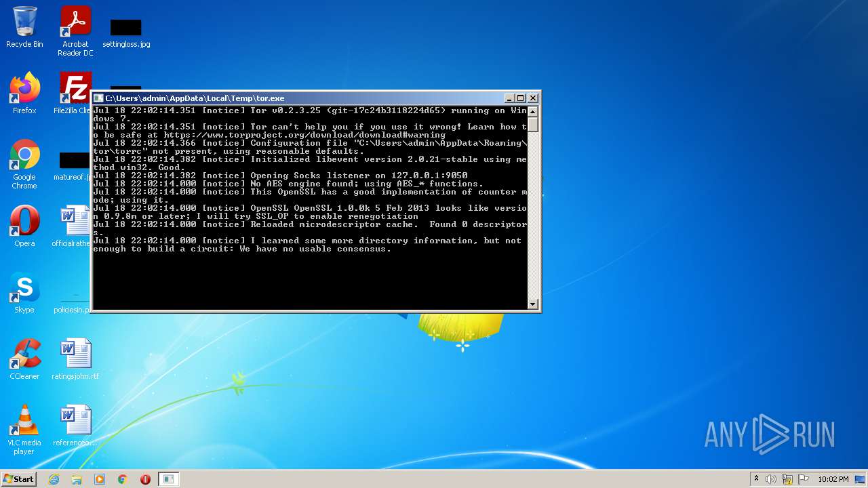Image resolution: width=868 pixels, height=488 pixels.
Task: Click the 'No AES engine found' log line
Action: 288,184
